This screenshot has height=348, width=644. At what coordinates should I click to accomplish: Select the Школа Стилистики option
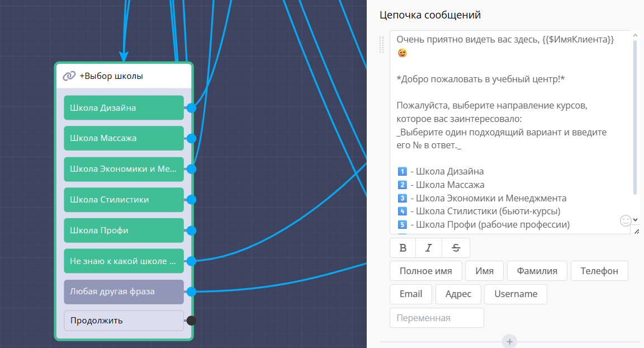(124, 200)
